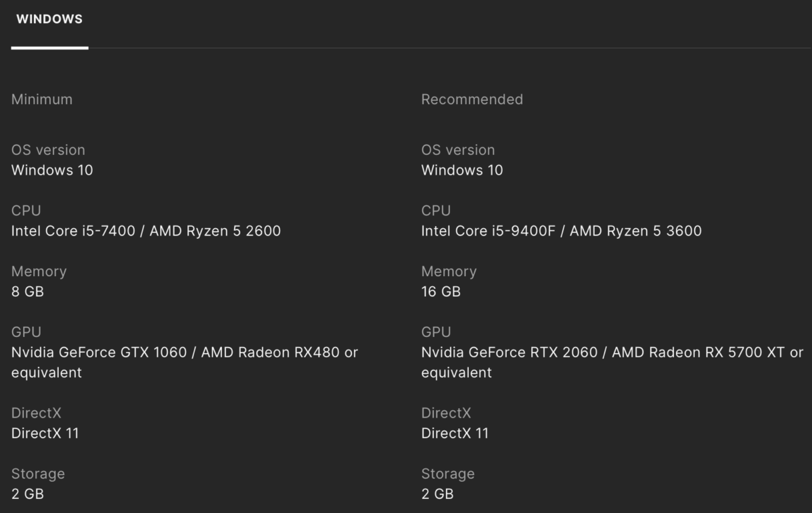The width and height of the screenshot is (812, 513).
Task: Select the WINDOWS tab
Action: click(49, 20)
